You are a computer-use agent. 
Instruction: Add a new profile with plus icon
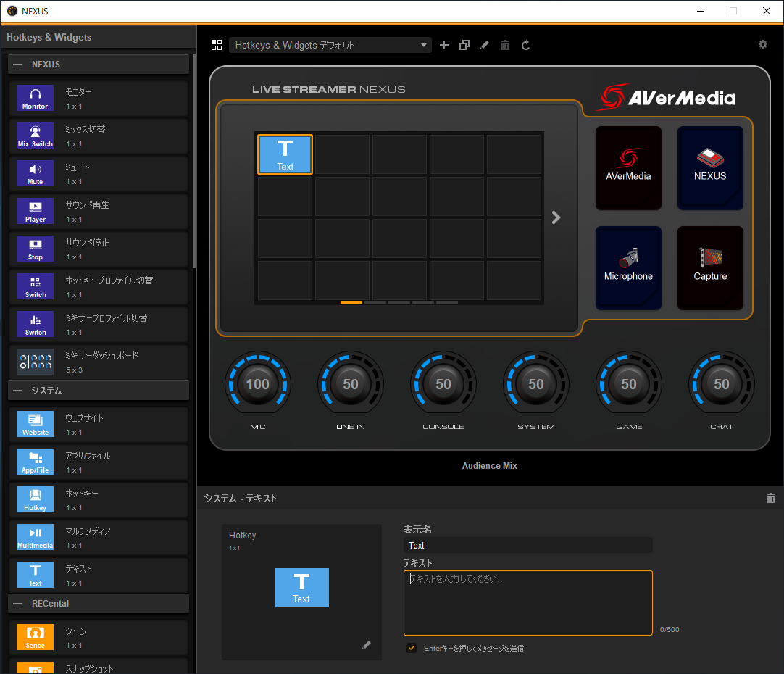coord(444,46)
